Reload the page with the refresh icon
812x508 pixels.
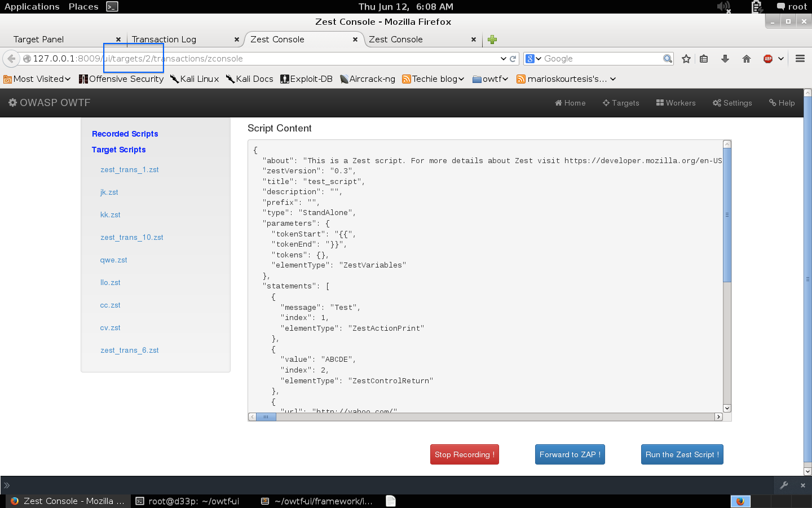(513, 59)
